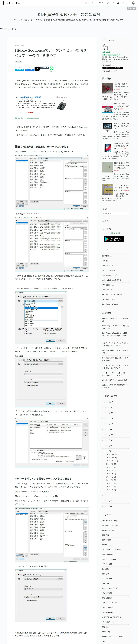The height and width of the screenshot is (644, 138).
Task: Open the owl cover related article thumbnail
Action: point(108,108)
